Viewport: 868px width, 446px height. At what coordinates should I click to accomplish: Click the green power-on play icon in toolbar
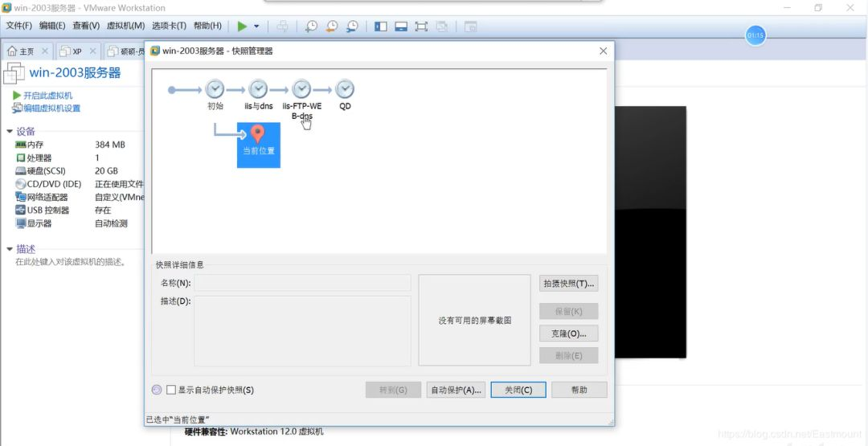(242, 26)
